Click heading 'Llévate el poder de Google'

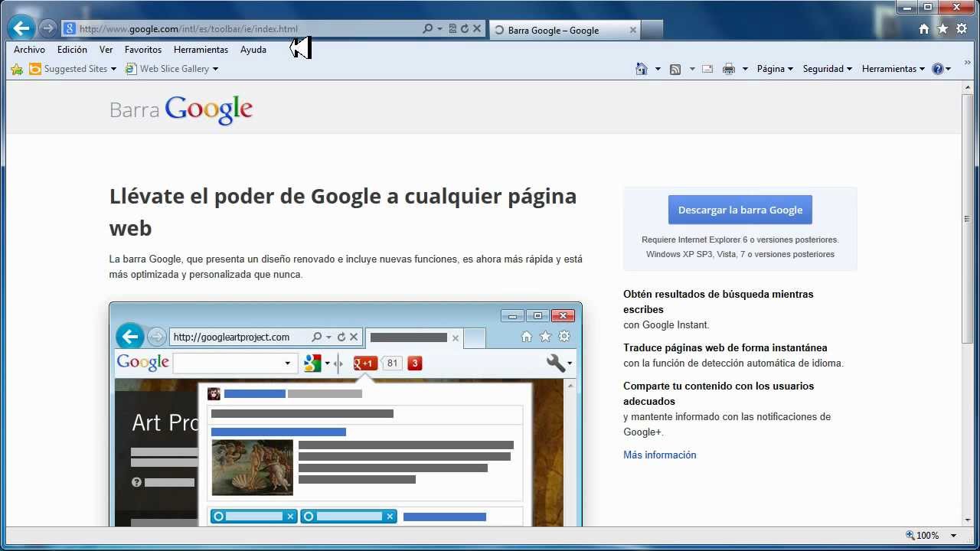(343, 212)
